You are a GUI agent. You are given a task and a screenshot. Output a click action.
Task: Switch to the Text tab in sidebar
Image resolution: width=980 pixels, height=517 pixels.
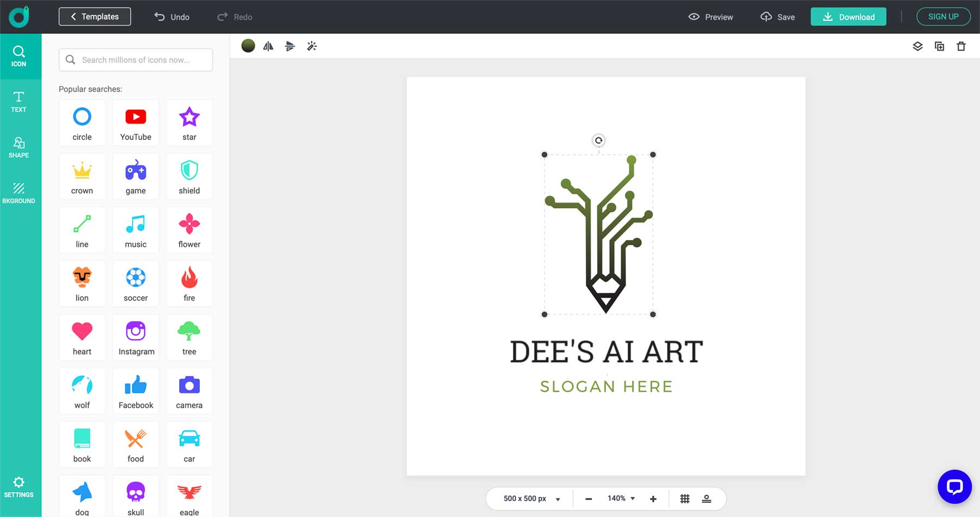tap(19, 102)
